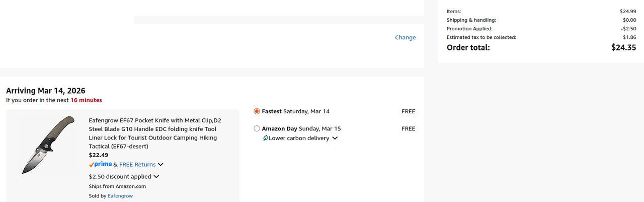Click the green leaf lower-carbon icon
Viewport: 644px width, 202px height.
tap(265, 138)
